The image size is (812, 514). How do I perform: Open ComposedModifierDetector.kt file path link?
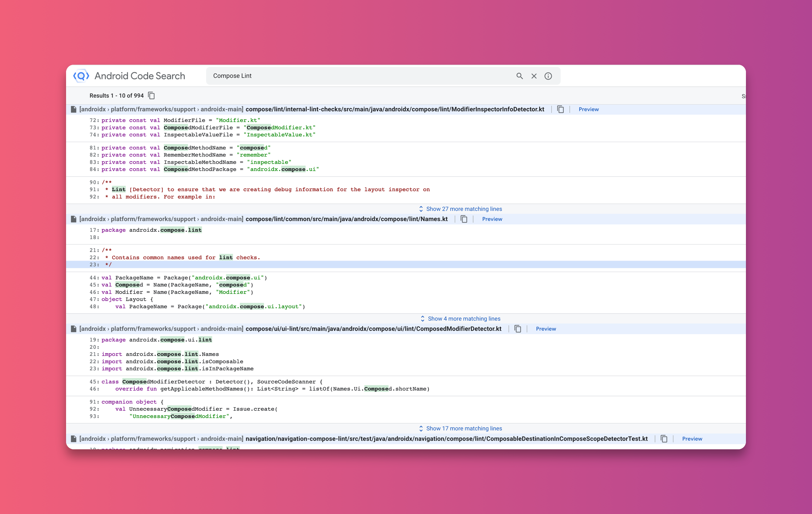(x=374, y=329)
